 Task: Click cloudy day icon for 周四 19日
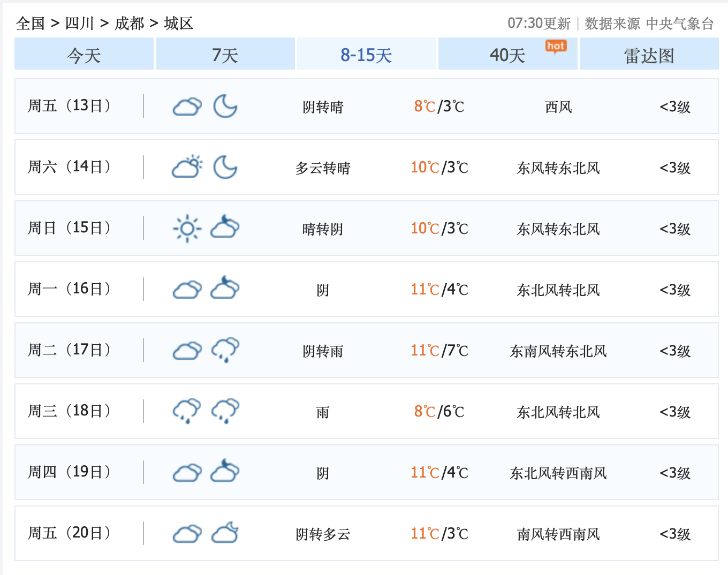(187, 473)
